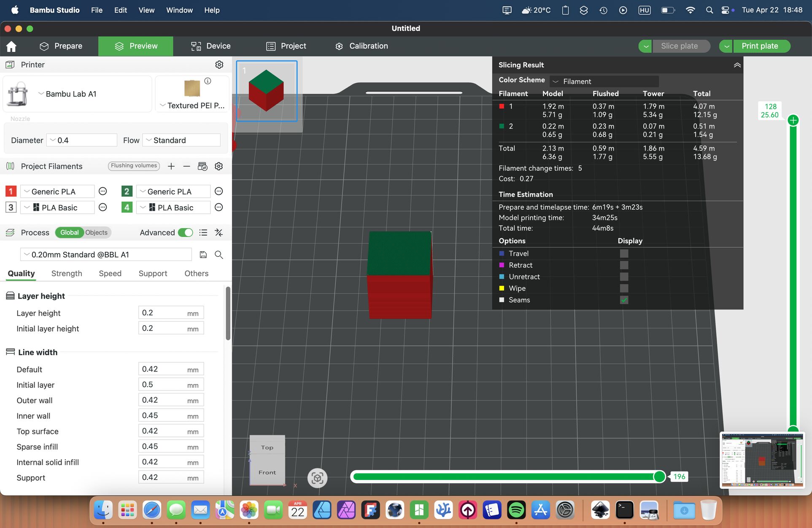Toggle Advanced mode switch
812x528 pixels.
pos(186,232)
